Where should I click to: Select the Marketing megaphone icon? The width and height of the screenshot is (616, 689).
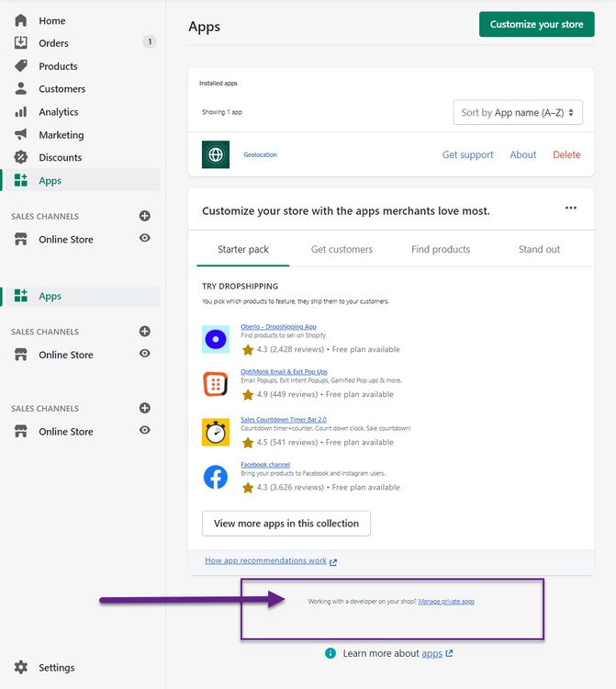tap(20, 134)
